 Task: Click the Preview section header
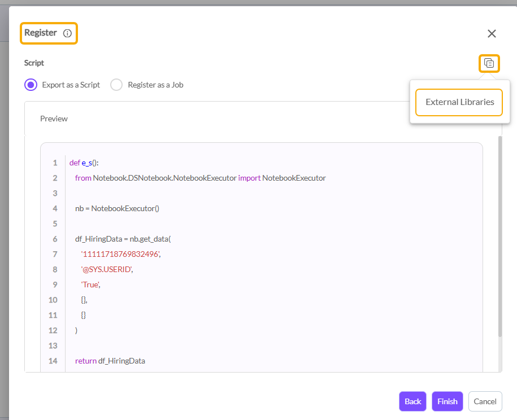(x=54, y=119)
